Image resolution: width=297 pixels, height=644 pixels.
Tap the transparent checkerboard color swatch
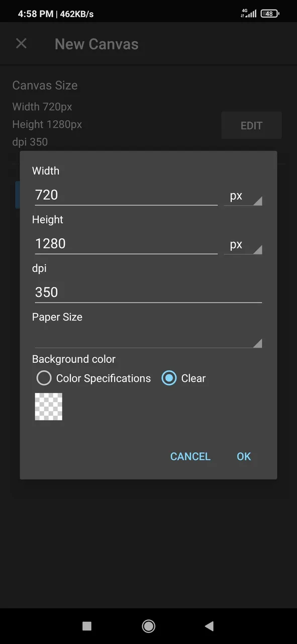[x=49, y=407]
